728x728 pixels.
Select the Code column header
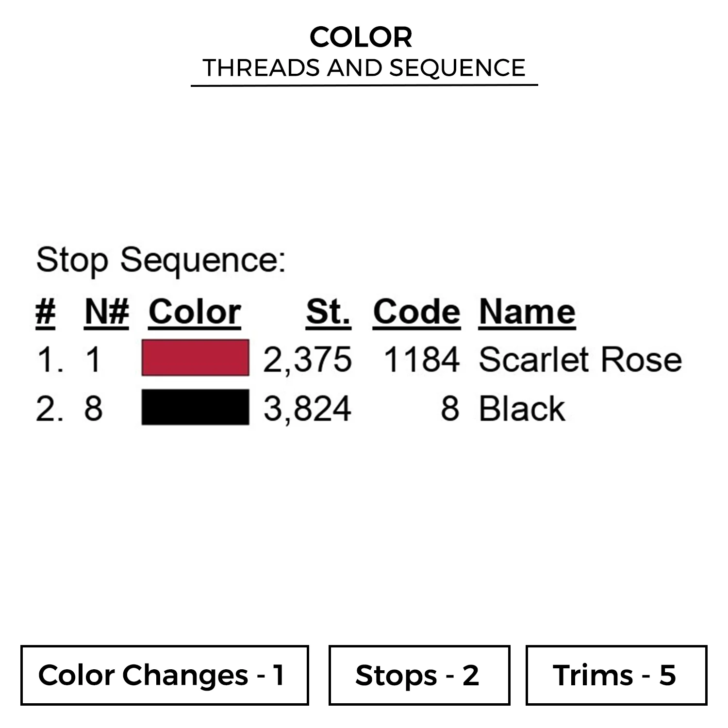coord(416,312)
